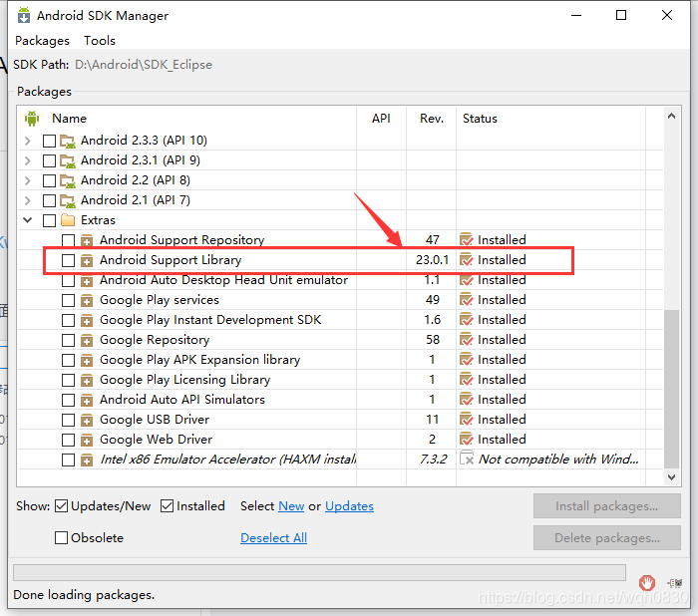This screenshot has height=616, width=698.
Task: Click the Updates link
Action: (349, 506)
